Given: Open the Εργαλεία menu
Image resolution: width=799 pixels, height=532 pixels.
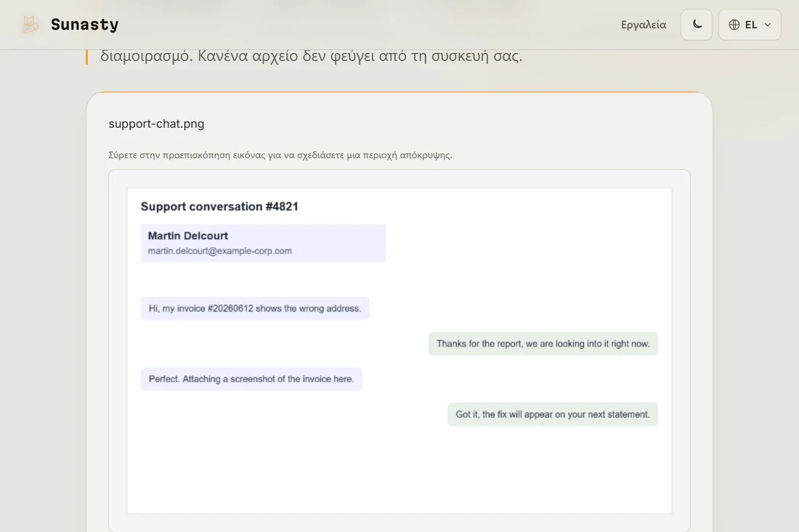Looking at the screenshot, I should point(643,25).
